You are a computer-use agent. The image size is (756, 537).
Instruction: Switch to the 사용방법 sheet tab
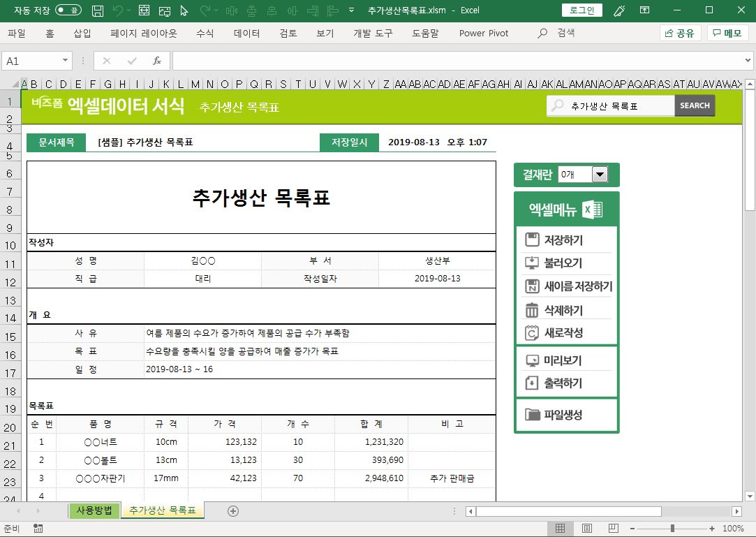pyautogui.click(x=94, y=510)
